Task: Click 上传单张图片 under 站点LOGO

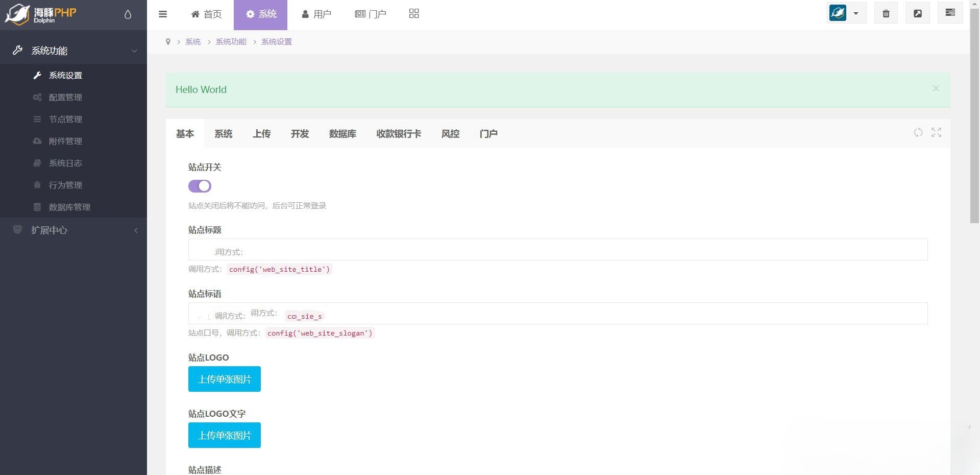Action: [224, 379]
